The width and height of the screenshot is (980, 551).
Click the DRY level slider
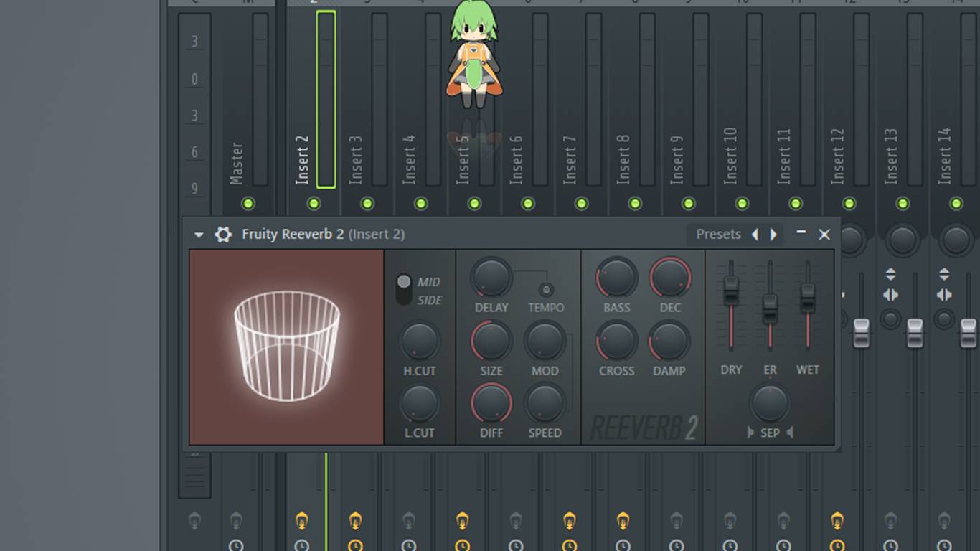pyautogui.click(x=731, y=289)
